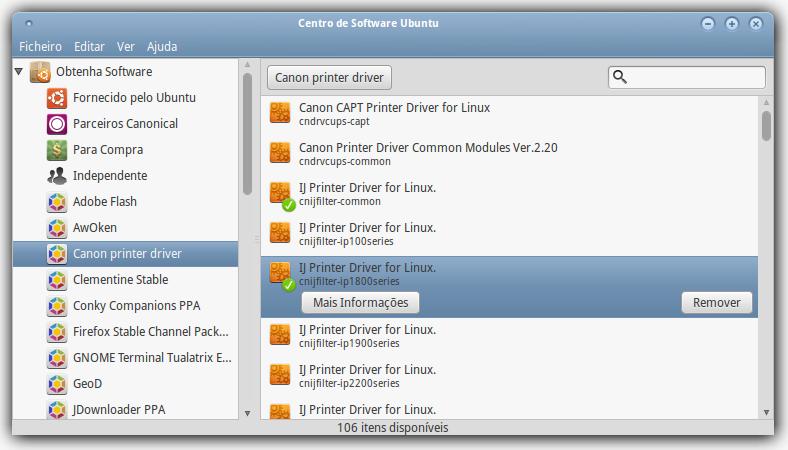The image size is (788, 450).
Task: Select Adobe Flash source
Action: click(x=105, y=202)
